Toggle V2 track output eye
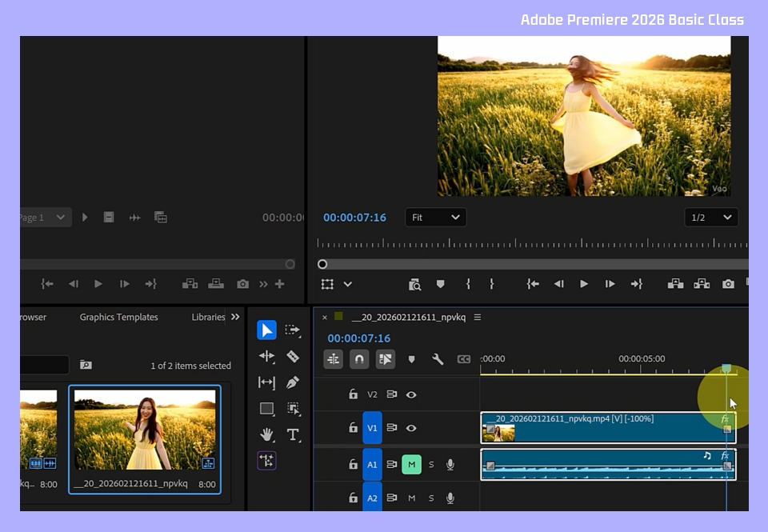The height and width of the screenshot is (532, 768). coord(411,394)
